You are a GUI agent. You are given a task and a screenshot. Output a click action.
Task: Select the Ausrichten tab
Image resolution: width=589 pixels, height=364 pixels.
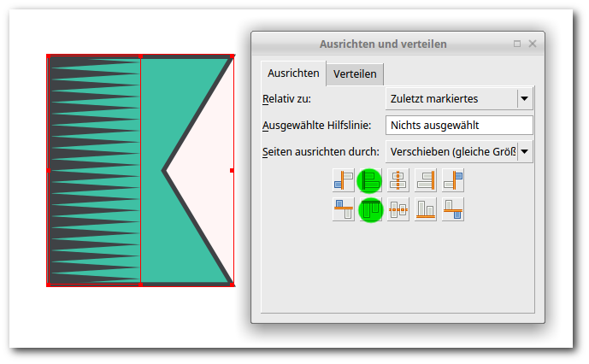[x=293, y=73]
